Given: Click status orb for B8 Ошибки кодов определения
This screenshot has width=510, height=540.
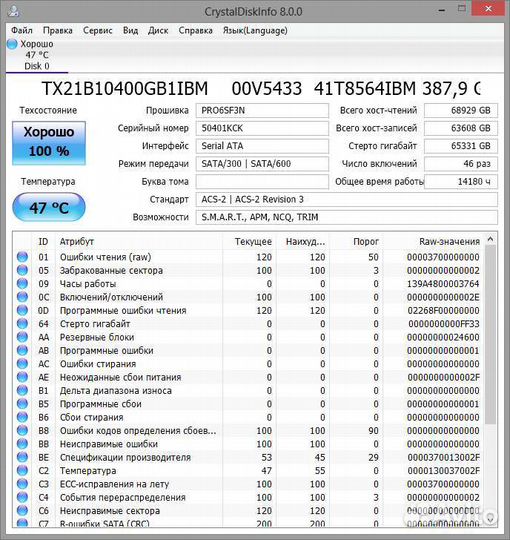Looking at the screenshot, I should (x=22, y=430).
